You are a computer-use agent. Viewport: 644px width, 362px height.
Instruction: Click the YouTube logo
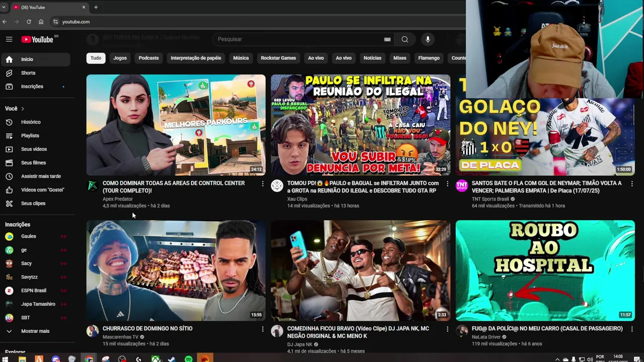coord(37,39)
